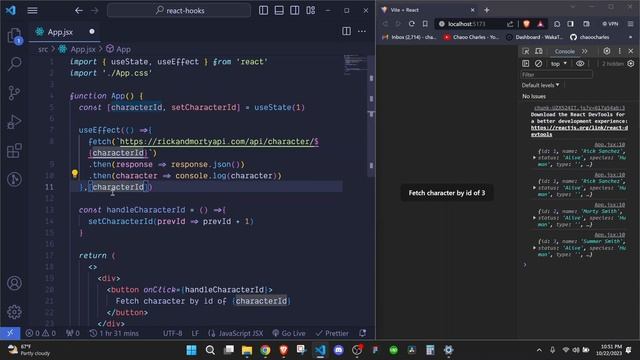
Task: Toggle the Brave VPN button
Action: [x=610, y=24]
